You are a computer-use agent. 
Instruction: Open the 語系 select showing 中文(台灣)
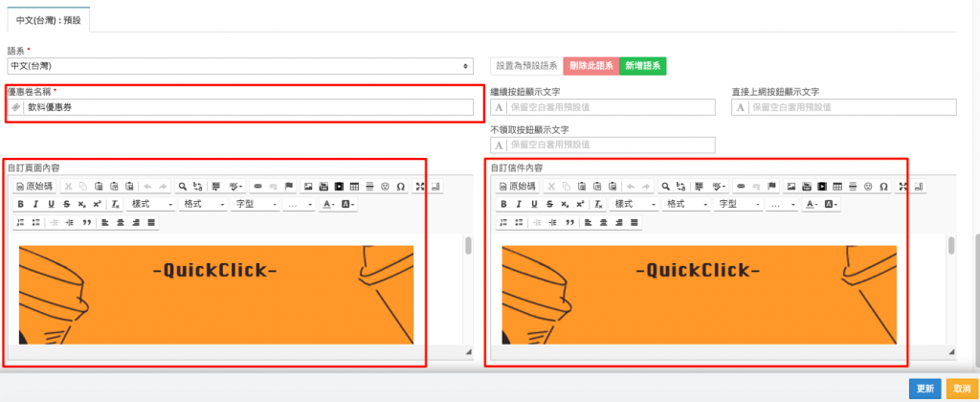240,66
